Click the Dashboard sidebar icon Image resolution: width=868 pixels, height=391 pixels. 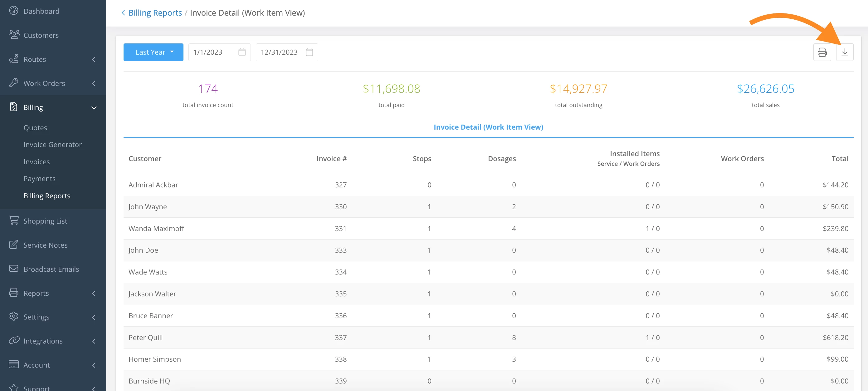click(x=13, y=11)
